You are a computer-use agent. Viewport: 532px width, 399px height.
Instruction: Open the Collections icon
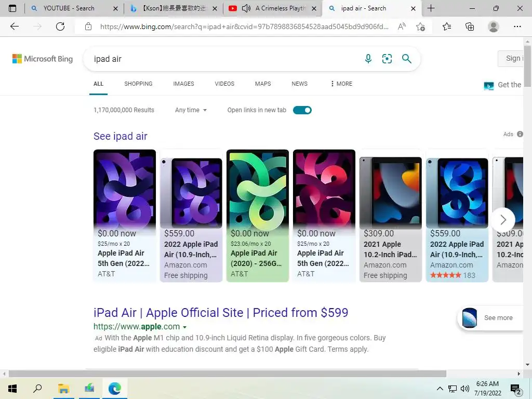[x=470, y=26]
